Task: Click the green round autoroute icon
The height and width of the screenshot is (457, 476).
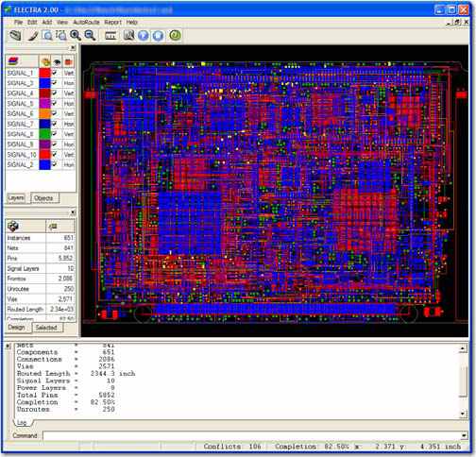Action: [x=175, y=35]
